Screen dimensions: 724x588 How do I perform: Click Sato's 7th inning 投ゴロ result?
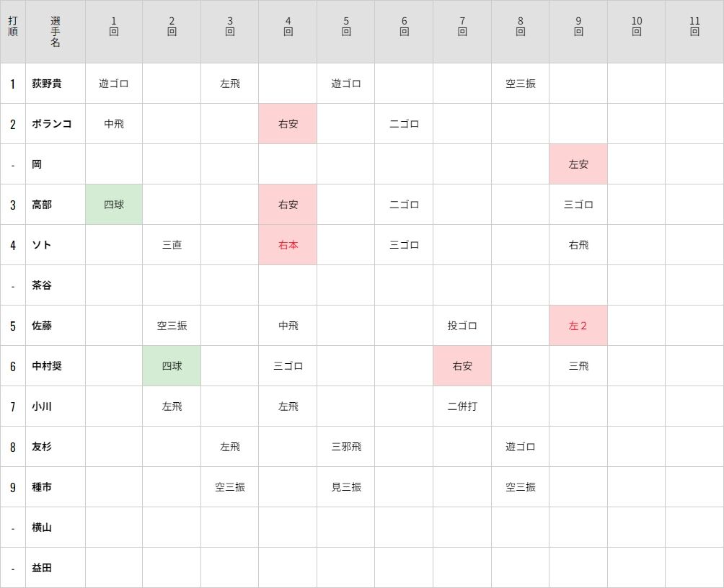pyautogui.click(x=462, y=326)
